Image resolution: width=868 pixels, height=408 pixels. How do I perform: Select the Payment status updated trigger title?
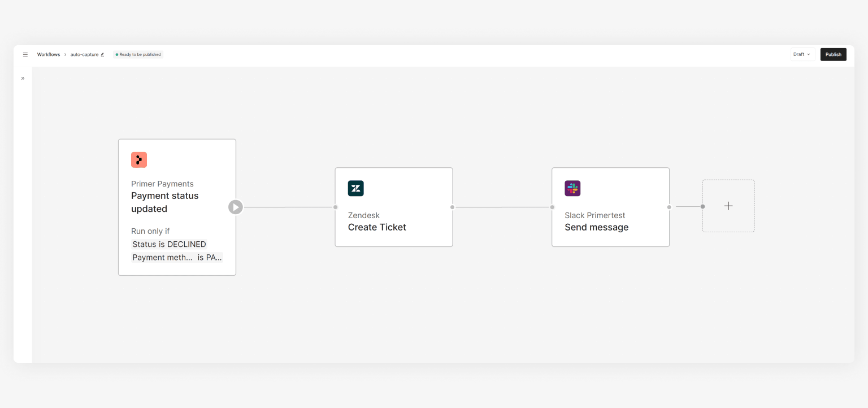pos(165,202)
